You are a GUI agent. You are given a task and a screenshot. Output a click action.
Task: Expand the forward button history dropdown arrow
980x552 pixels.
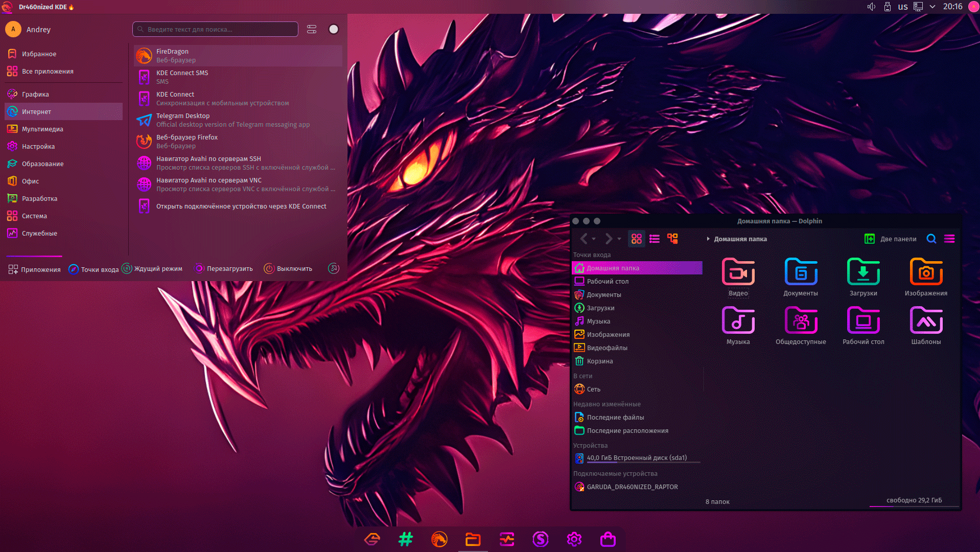619,239
